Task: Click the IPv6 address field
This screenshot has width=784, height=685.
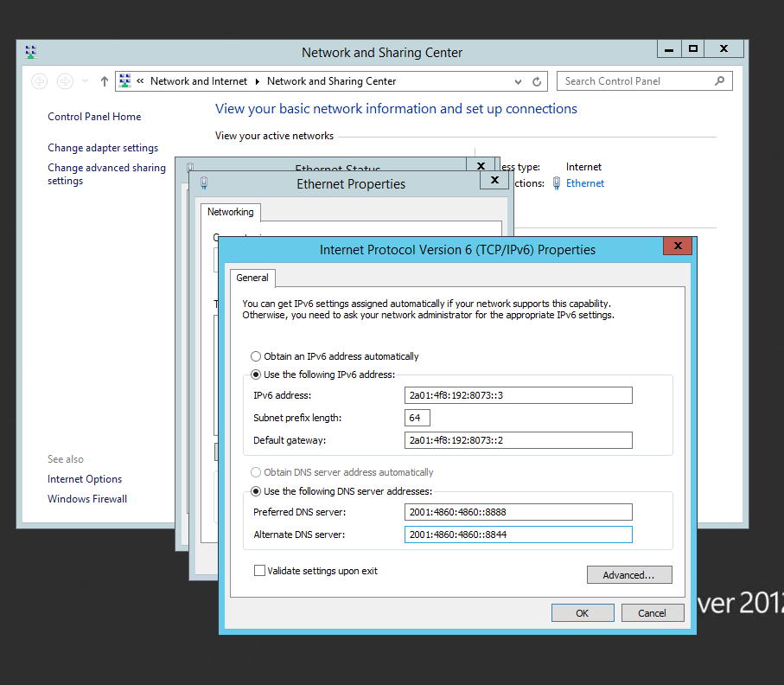Action: click(518, 395)
